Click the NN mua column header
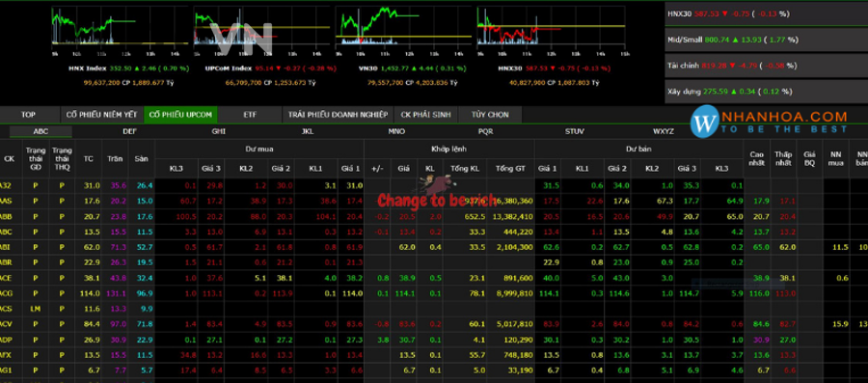The image size is (868, 383). tap(836, 159)
